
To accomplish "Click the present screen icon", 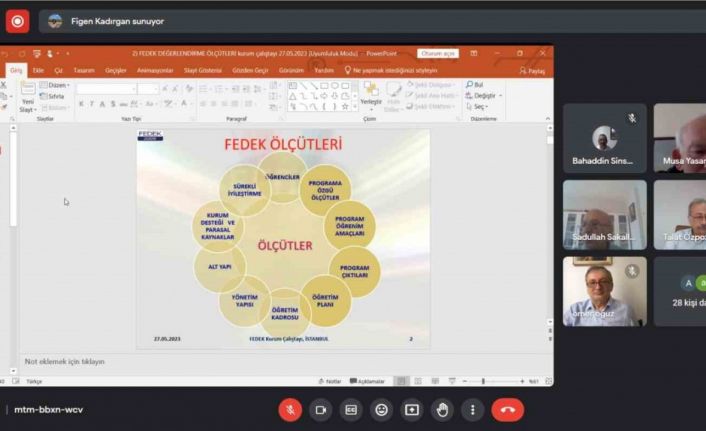I will pos(412,410).
